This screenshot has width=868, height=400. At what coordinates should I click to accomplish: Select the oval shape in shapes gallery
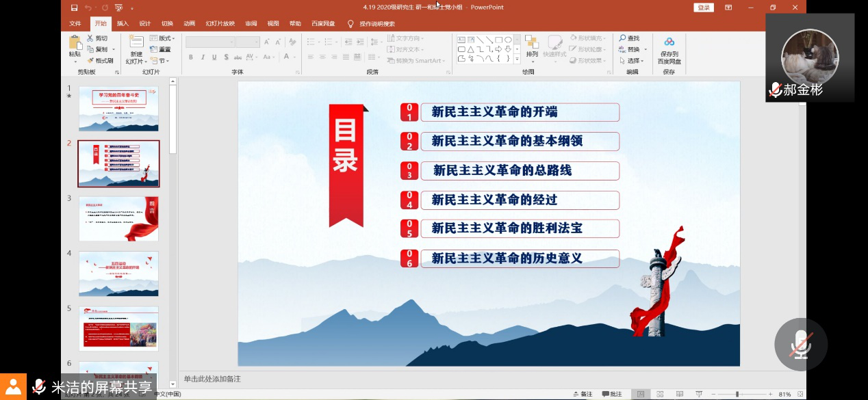coord(508,40)
